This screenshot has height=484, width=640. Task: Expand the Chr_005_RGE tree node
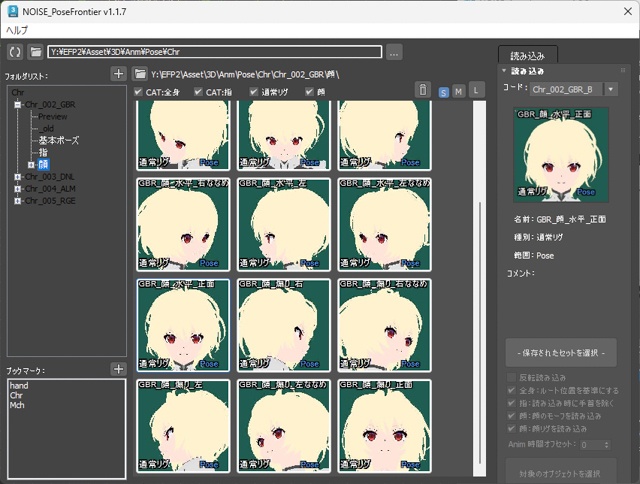[18, 201]
